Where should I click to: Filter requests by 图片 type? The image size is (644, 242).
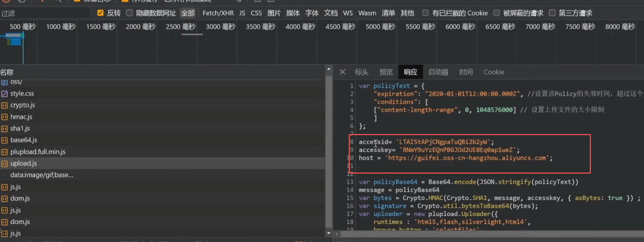274,13
